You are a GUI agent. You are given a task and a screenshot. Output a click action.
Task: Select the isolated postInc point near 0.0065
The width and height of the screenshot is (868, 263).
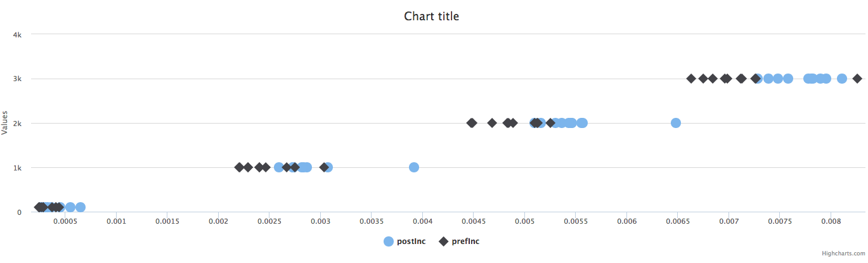pos(676,123)
